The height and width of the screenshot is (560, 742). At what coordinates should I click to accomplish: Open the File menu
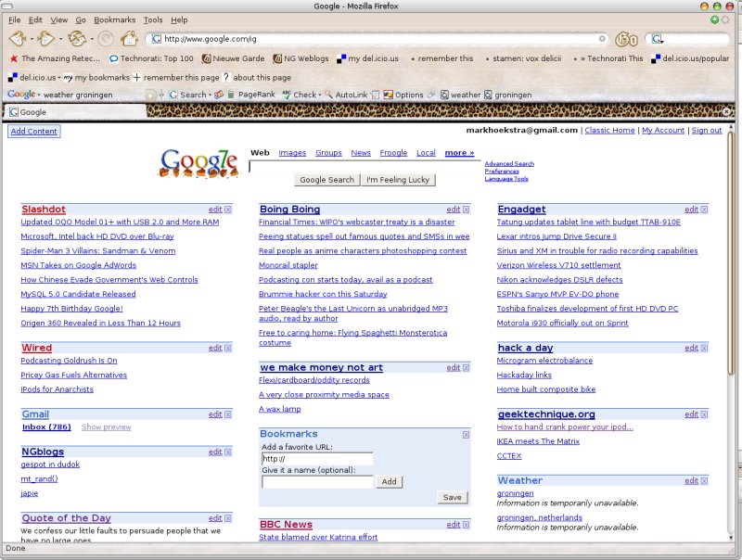[15, 19]
